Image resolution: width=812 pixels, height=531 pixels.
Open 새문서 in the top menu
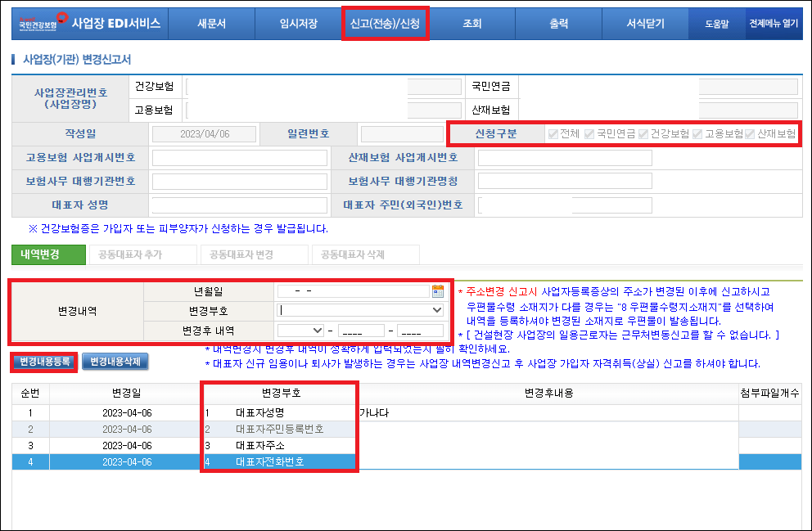point(211,24)
